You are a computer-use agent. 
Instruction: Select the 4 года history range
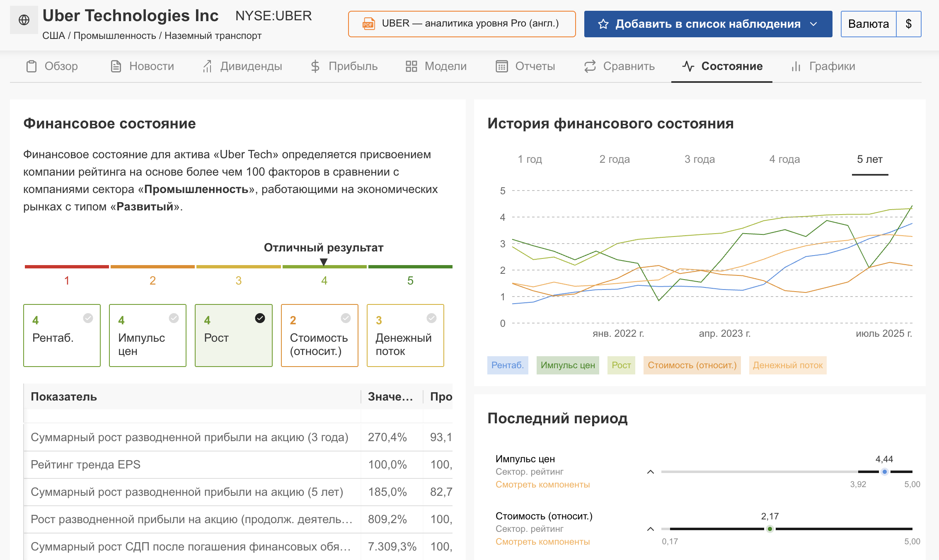click(784, 159)
